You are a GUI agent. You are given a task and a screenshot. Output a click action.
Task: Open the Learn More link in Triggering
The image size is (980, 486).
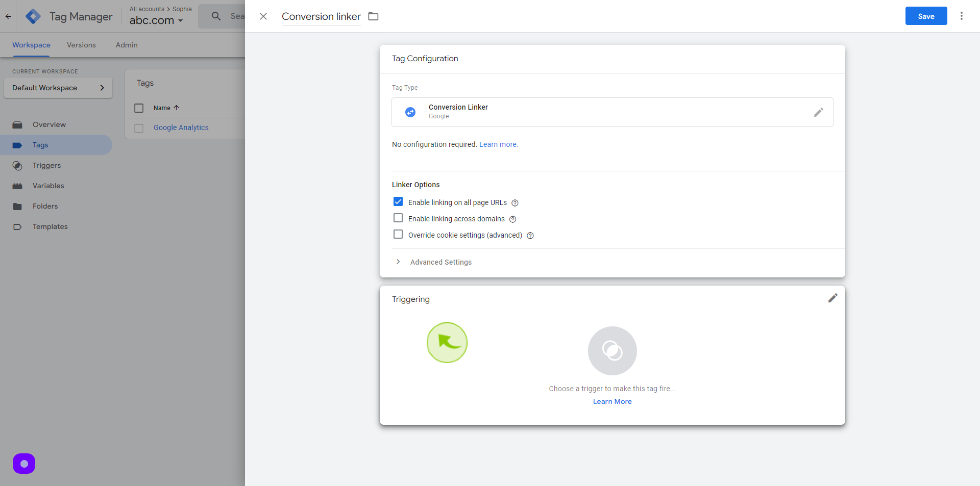pyautogui.click(x=612, y=402)
